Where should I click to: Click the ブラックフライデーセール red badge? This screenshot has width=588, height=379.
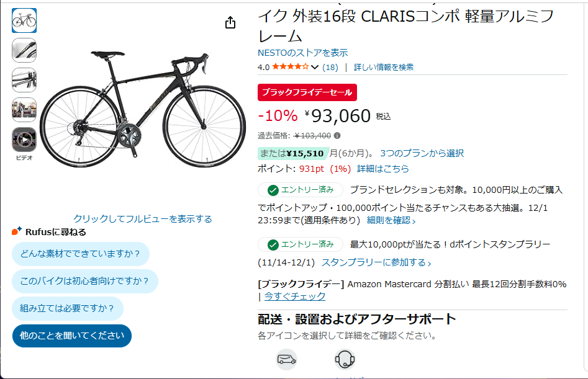(307, 92)
